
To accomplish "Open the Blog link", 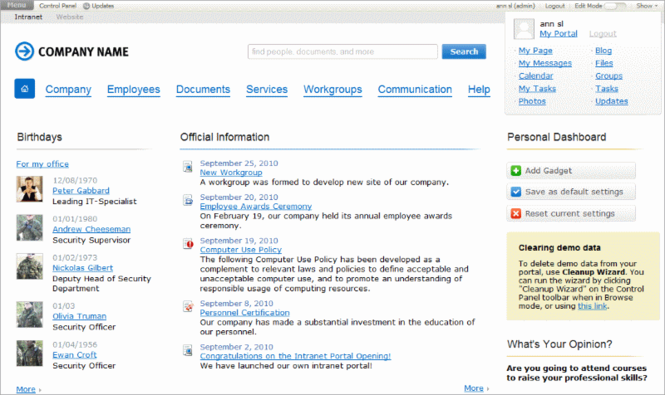I will pos(603,50).
